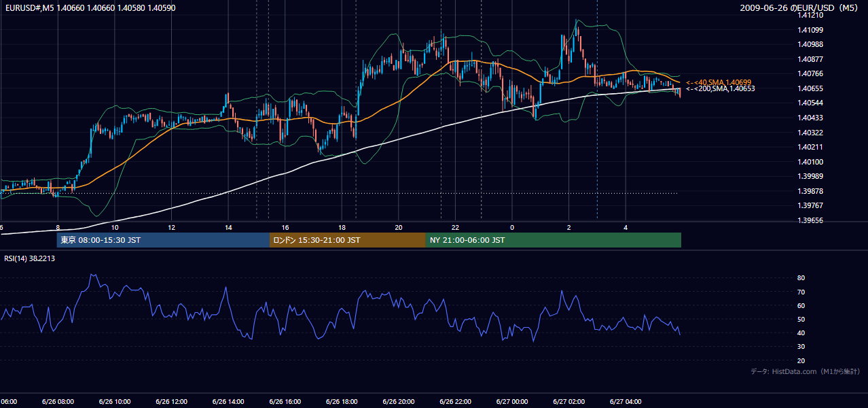Click hour label 22 under the price chart
868x408 pixels.
[x=455, y=227]
